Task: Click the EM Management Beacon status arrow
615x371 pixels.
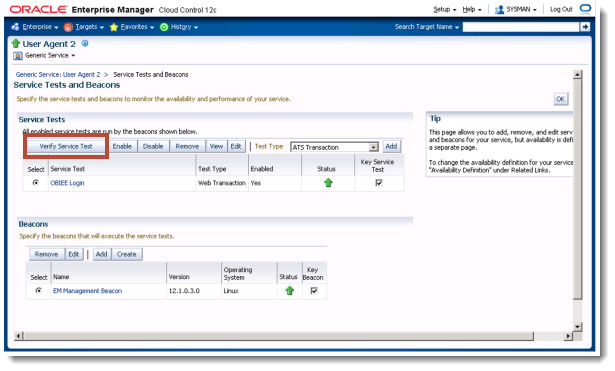Action: coord(289,291)
